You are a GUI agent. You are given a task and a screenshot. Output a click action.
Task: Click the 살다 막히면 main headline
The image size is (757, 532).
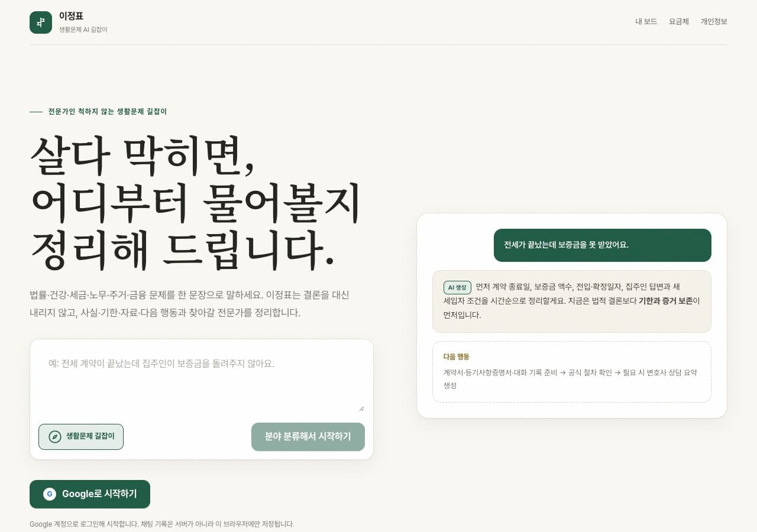196,203
